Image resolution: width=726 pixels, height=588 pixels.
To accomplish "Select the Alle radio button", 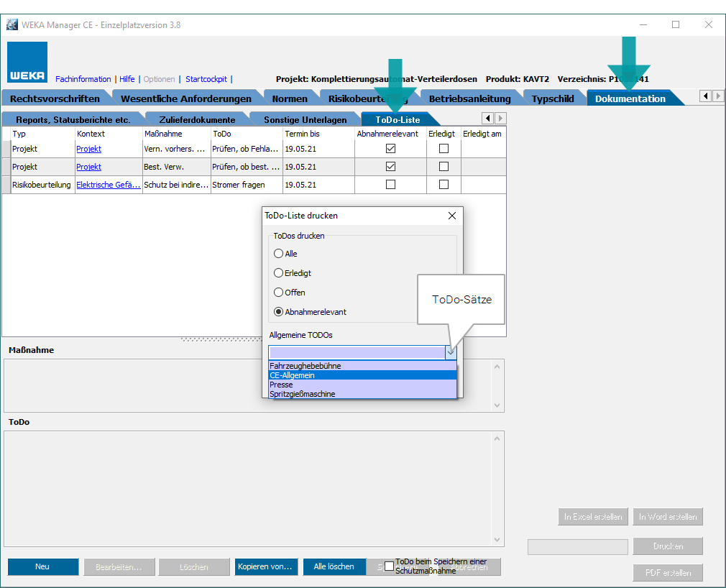I will [x=279, y=254].
